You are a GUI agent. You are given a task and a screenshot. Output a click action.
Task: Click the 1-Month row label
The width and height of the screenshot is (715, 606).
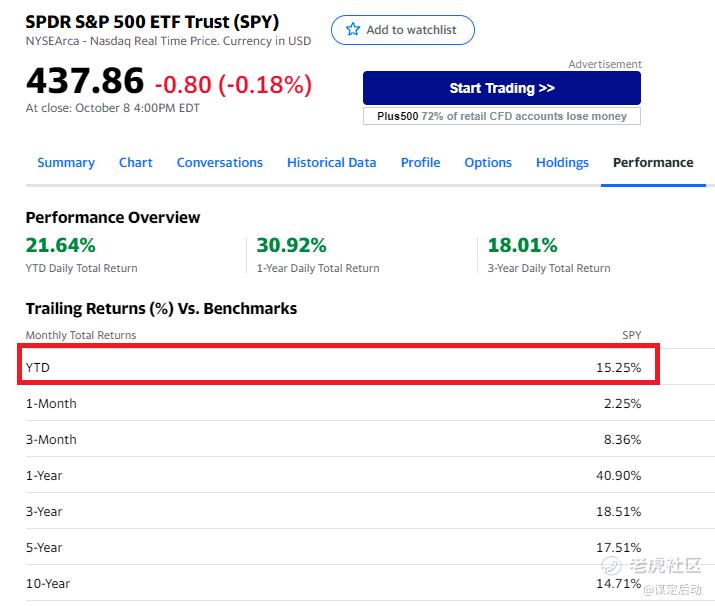tap(51, 404)
